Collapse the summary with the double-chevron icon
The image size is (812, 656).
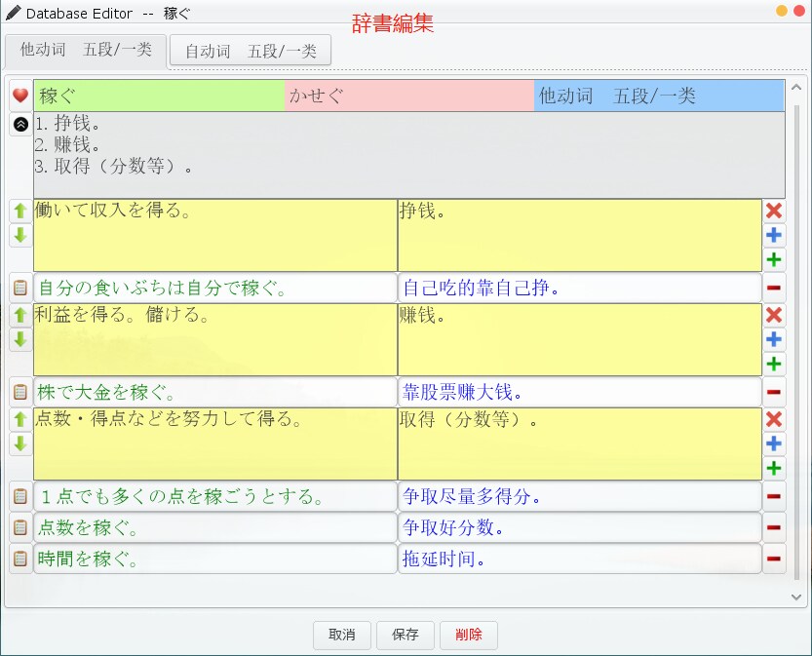[x=20, y=124]
